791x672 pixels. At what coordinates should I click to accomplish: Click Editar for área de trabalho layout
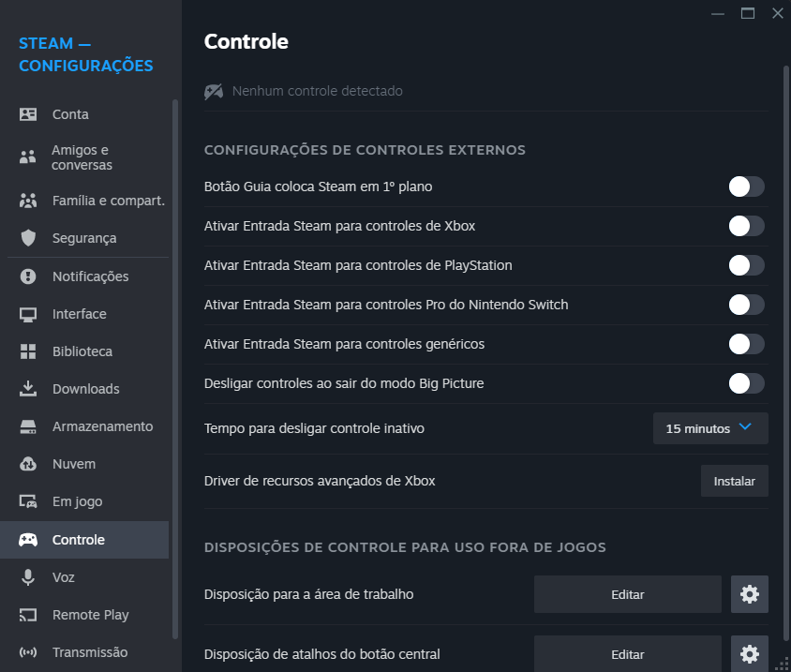coord(628,594)
